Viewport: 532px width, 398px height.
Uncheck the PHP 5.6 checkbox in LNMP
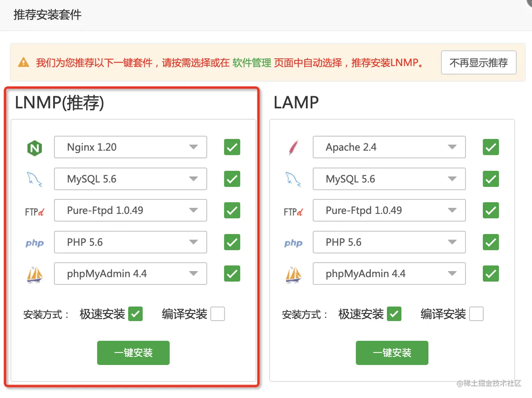(232, 242)
